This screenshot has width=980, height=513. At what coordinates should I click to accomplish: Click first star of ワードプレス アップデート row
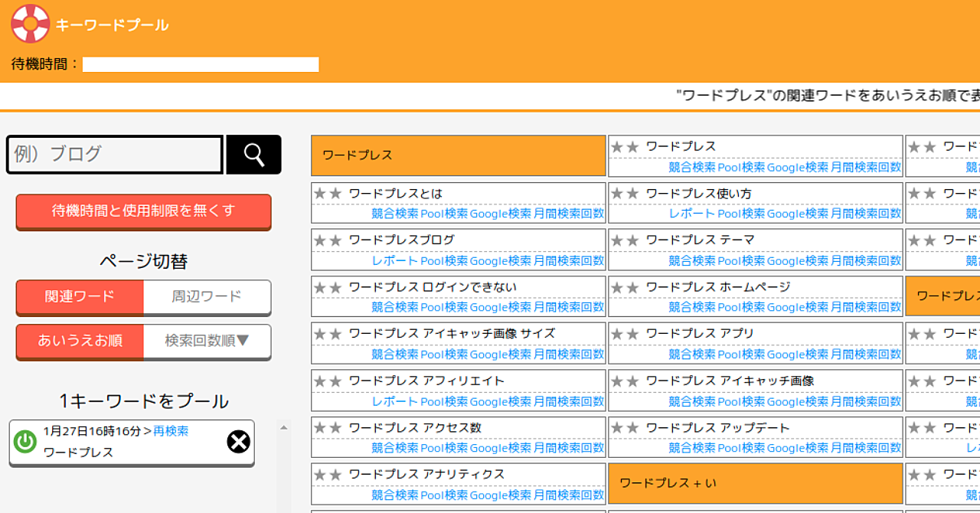617,429
